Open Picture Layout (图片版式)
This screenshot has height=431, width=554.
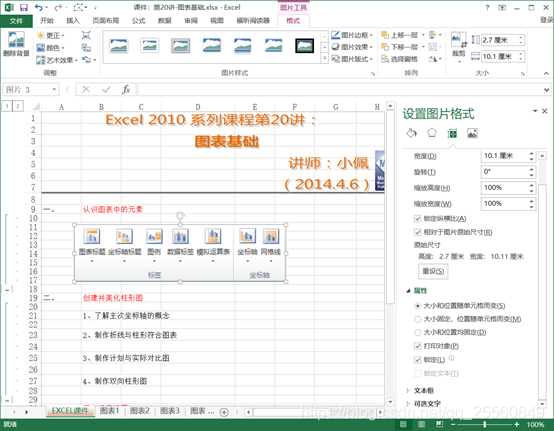[x=352, y=59]
